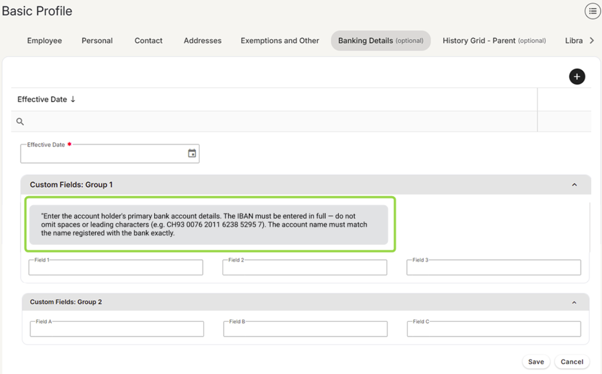Open the partially visible Libra tab

coord(574,41)
